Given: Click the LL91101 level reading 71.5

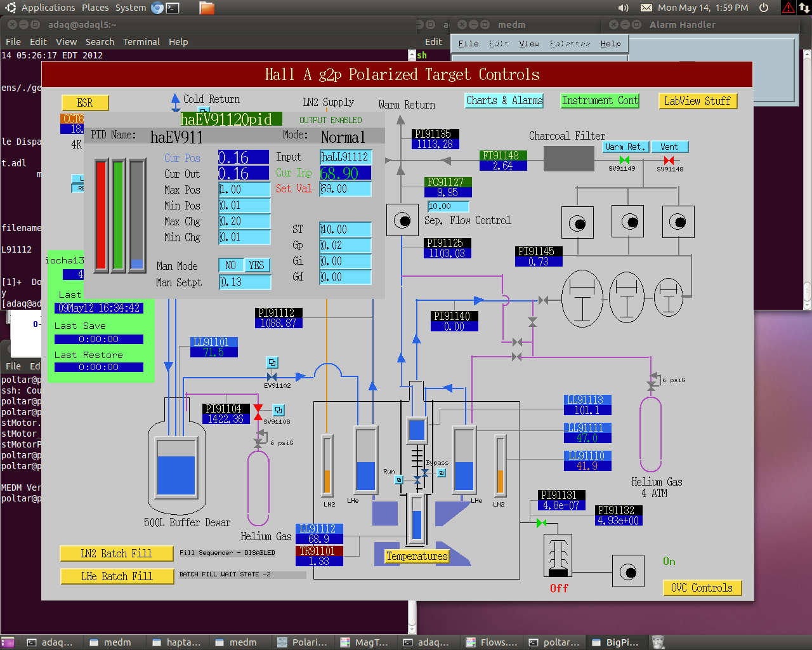Looking at the screenshot, I should (214, 352).
